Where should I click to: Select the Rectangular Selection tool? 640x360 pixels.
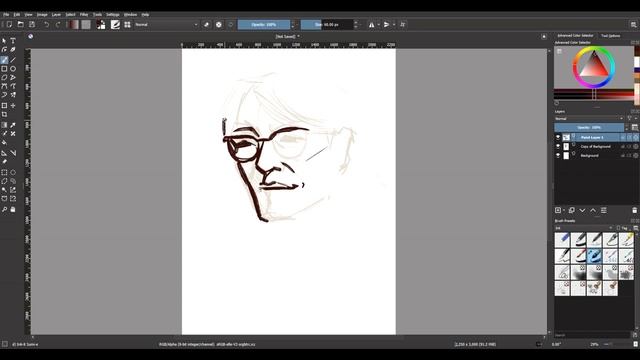(x=4, y=173)
